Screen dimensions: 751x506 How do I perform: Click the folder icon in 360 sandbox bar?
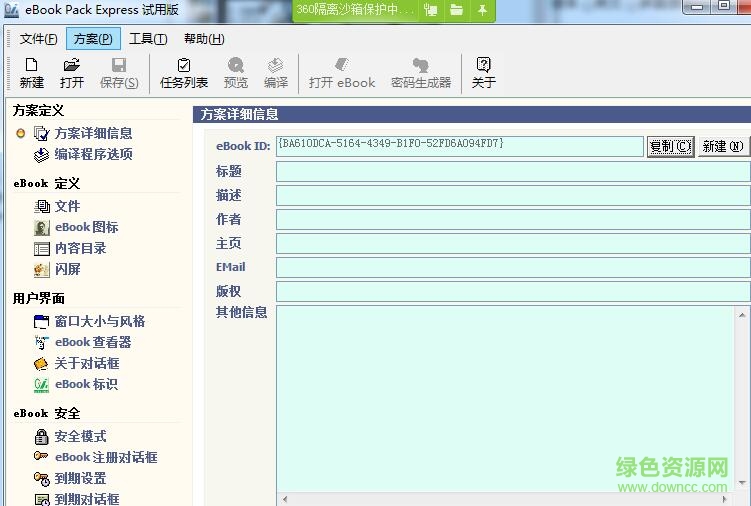click(456, 10)
